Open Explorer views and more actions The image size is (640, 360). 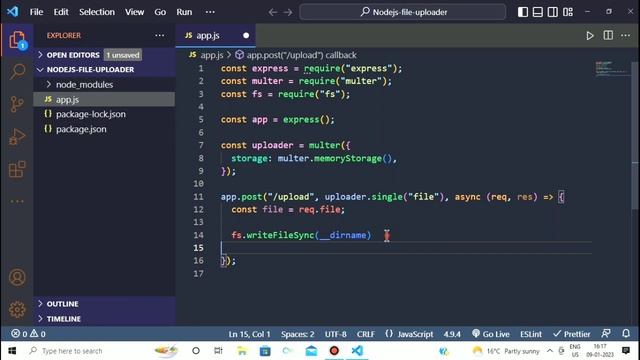point(160,36)
